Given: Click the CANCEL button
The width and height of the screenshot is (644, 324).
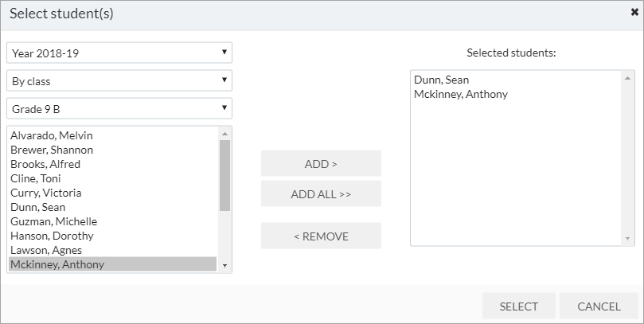Looking at the screenshot, I should tap(599, 306).
